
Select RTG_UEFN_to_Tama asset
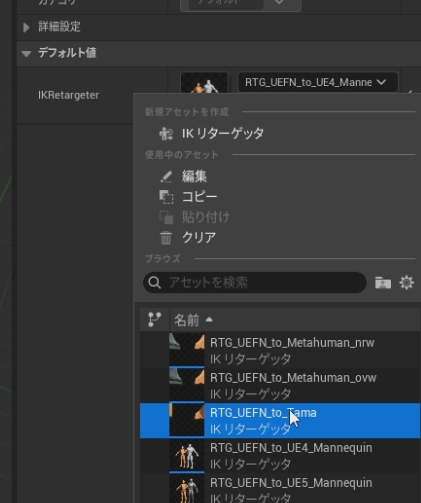click(280, 421)
